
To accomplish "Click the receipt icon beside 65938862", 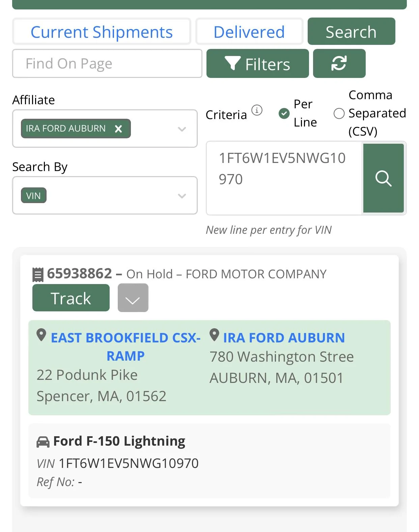I will pyautogui.click(x=38, y=274).
